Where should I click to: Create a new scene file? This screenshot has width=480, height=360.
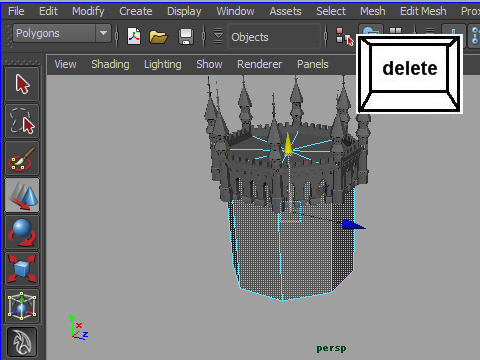click(x=134, y=36)
